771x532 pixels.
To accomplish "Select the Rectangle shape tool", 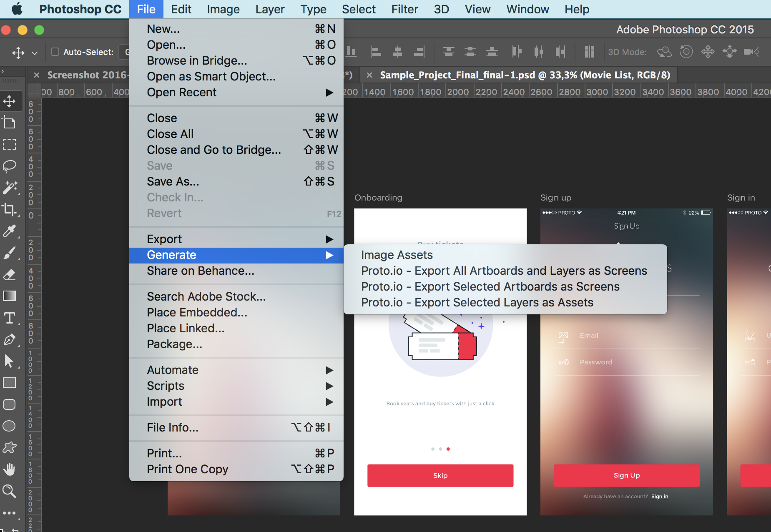I will click(x=9, y=383).
